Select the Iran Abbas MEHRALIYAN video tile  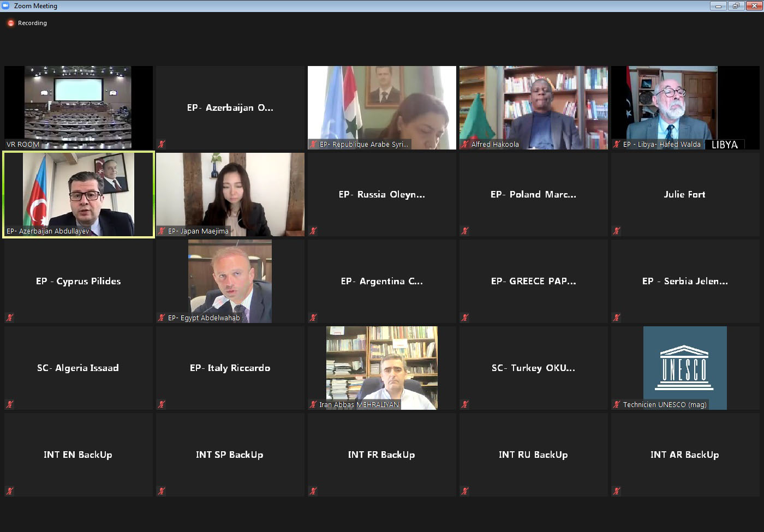coord(382,368)
